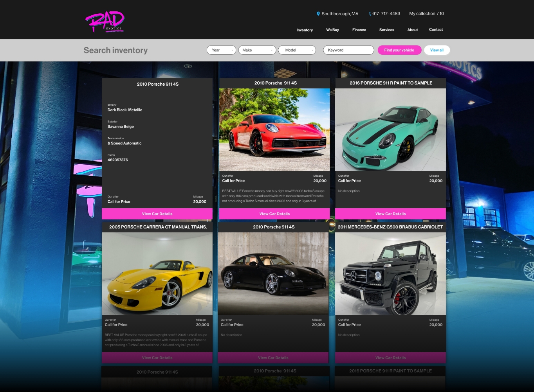The width and height of the screenshot is (534, 392).
Task: Click the Search inventory heading
Action: tap(115, 50)
